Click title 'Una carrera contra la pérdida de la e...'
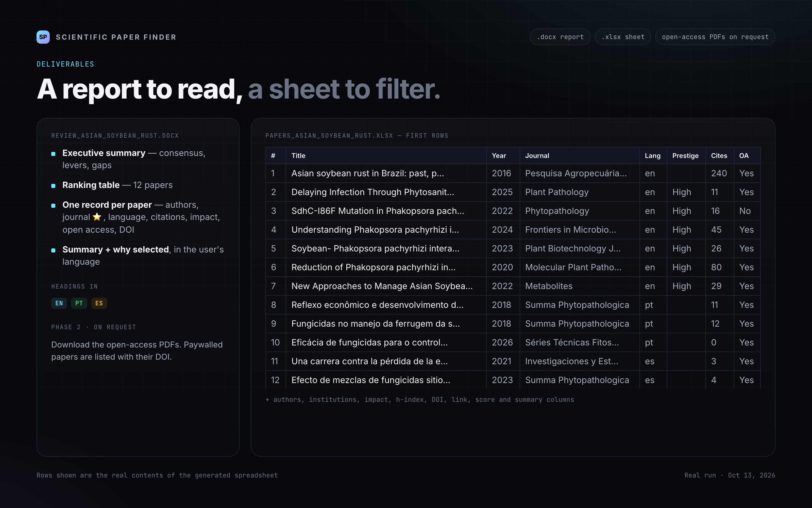 tap(369, 361)
